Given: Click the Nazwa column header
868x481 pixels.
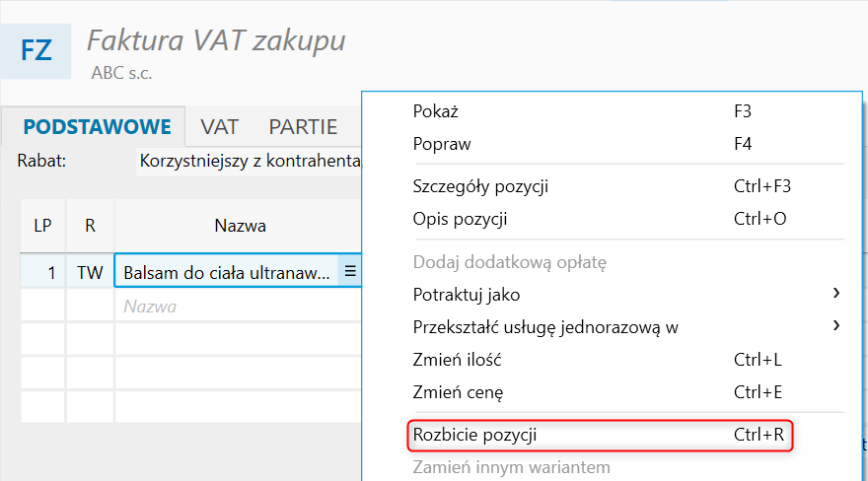Looking at the screenshot, I should point(240,226).
